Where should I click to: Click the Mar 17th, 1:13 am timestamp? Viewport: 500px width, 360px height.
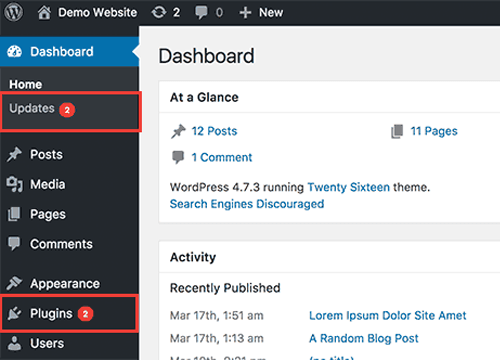tap(217, 338)
